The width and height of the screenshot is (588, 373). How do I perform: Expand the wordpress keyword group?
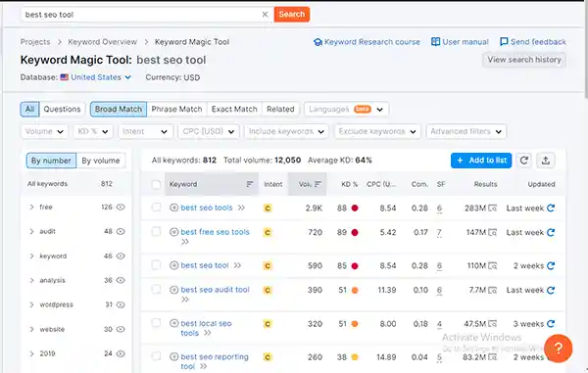[32, 304]
